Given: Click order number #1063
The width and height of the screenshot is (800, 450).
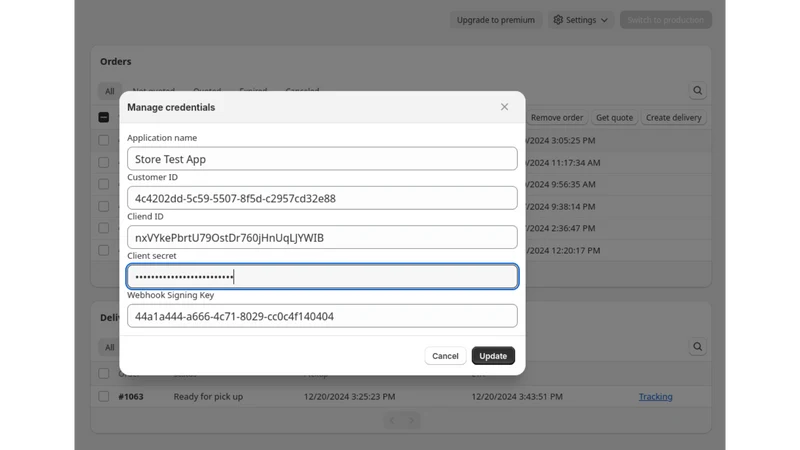Looking at the screenshot, I should point(131,396).
